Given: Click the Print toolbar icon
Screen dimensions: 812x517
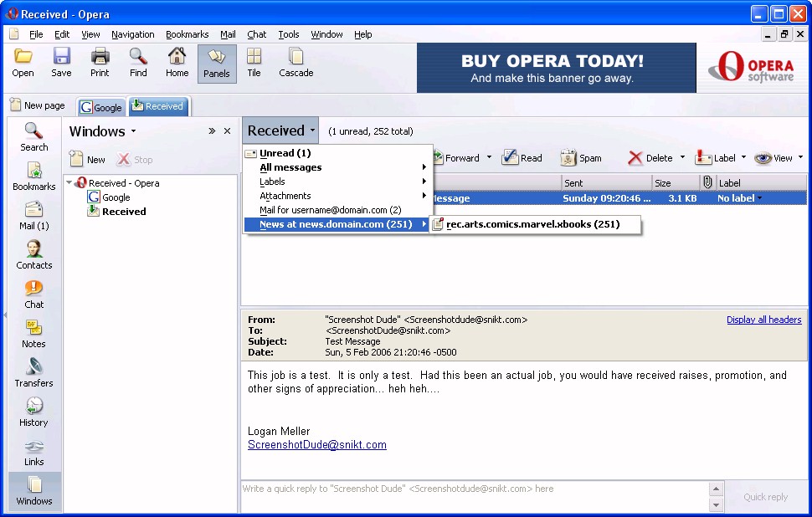Looking at the screenshot, I should click(x=100, y=63).
